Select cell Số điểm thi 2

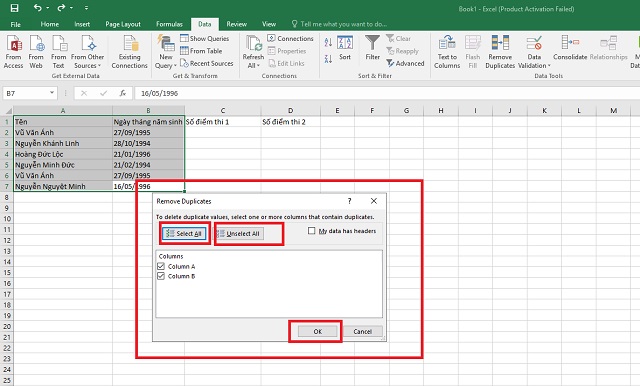coord(291,122)
